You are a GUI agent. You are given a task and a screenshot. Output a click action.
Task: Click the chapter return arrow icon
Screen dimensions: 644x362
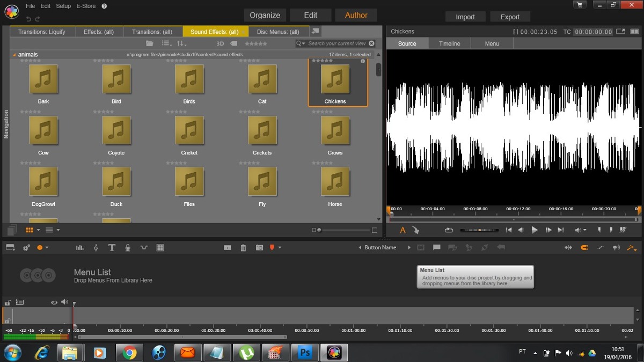point(501,247)
